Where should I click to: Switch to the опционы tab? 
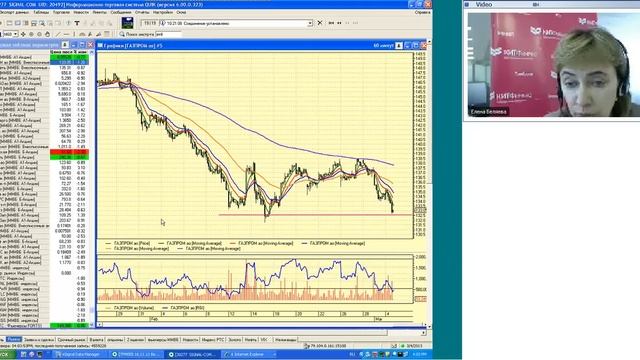(115, 340)
